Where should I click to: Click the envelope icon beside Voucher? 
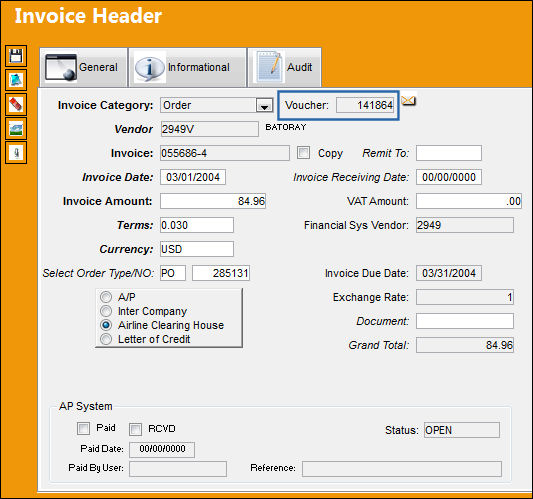coord(408,101)
